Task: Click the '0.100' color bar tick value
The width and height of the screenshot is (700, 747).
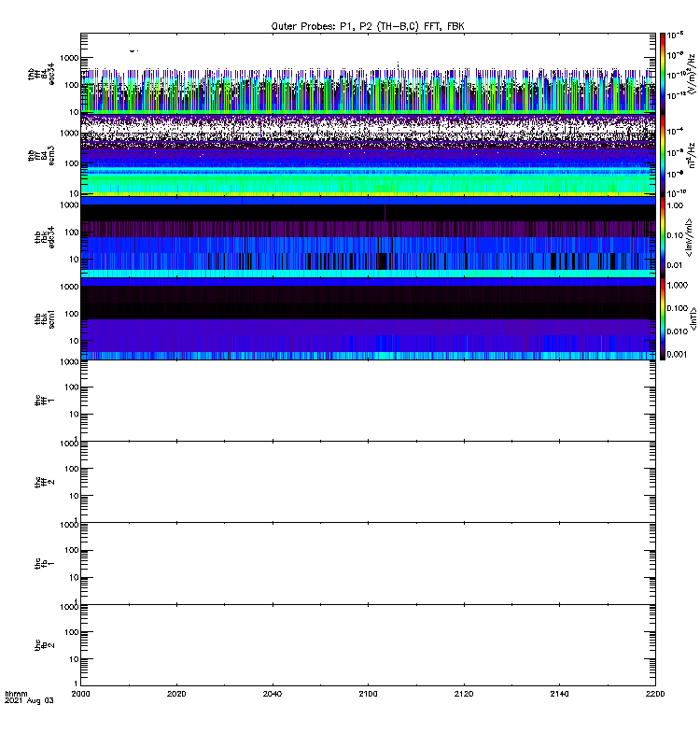Action: (x=678, y=308)
